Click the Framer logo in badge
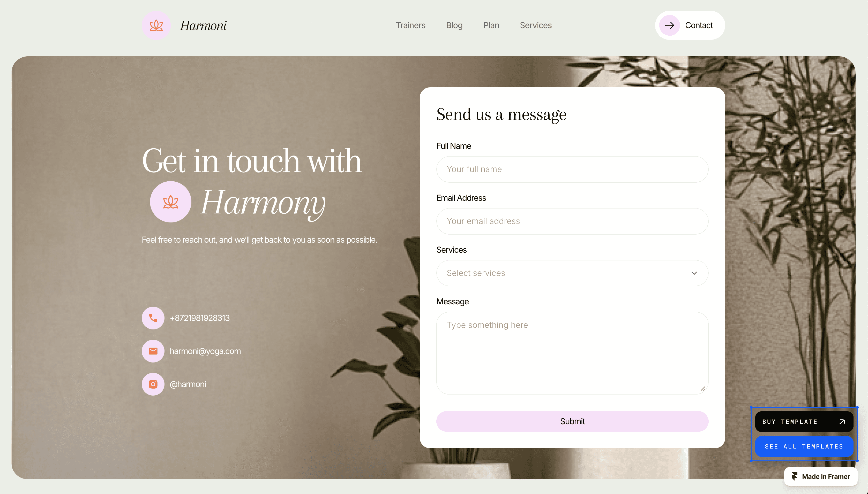The image size is (868, 494). point(794,476)
